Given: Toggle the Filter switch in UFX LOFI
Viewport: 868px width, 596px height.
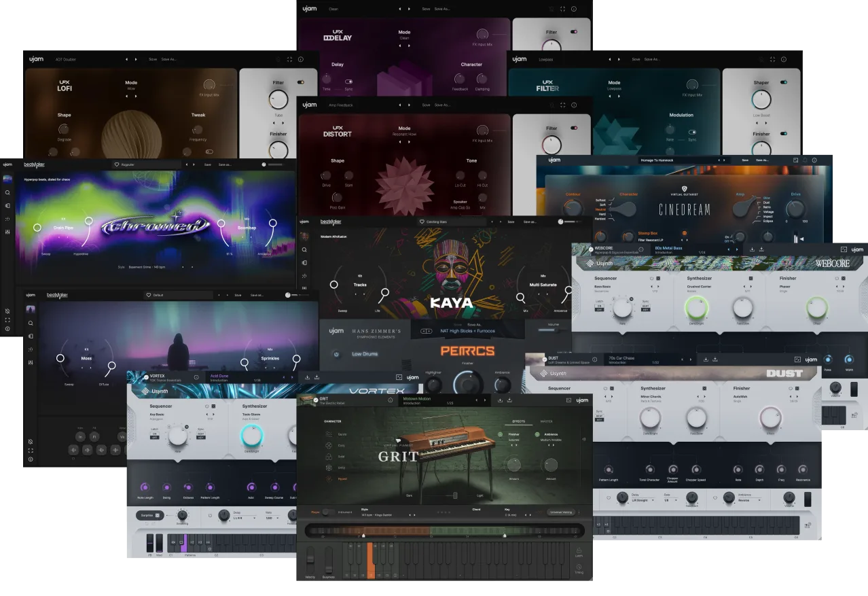Looking at the screenshot, I should tap(300, 82).
